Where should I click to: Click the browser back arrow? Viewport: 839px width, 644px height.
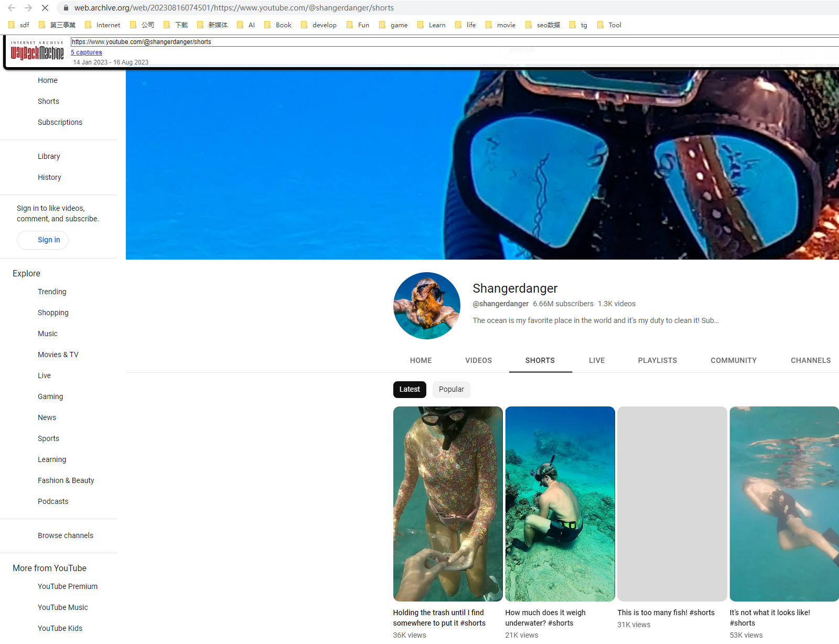[x=12, y=8]
